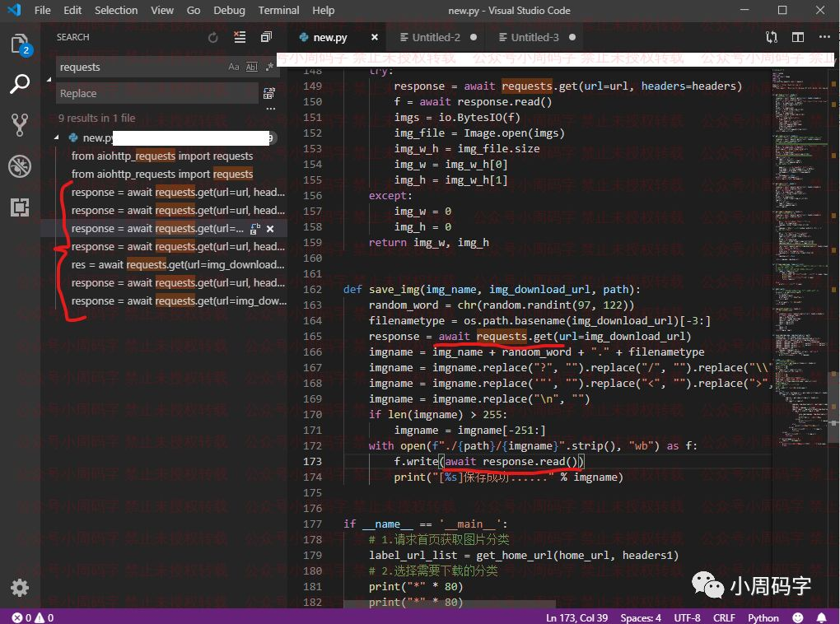Open the Extensions view

point(19,207)
